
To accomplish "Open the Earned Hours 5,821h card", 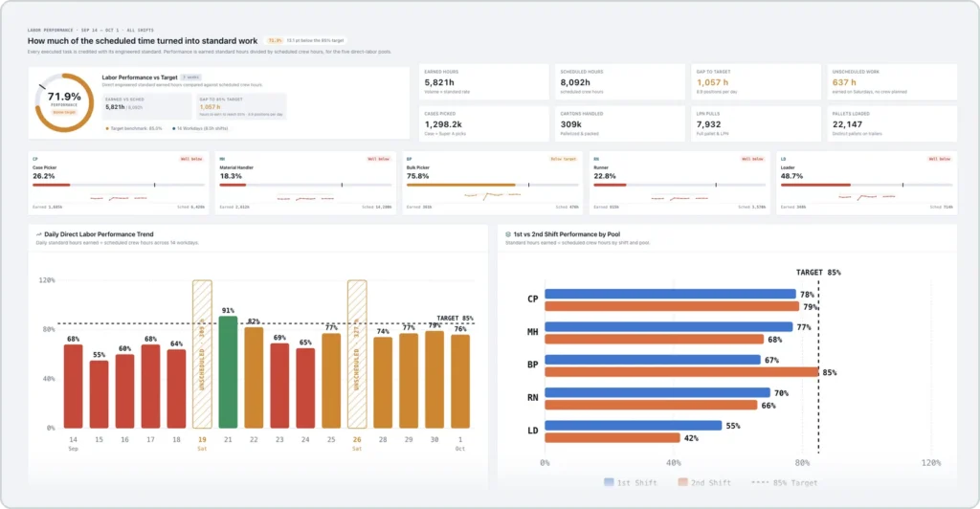I will [483, 82].
